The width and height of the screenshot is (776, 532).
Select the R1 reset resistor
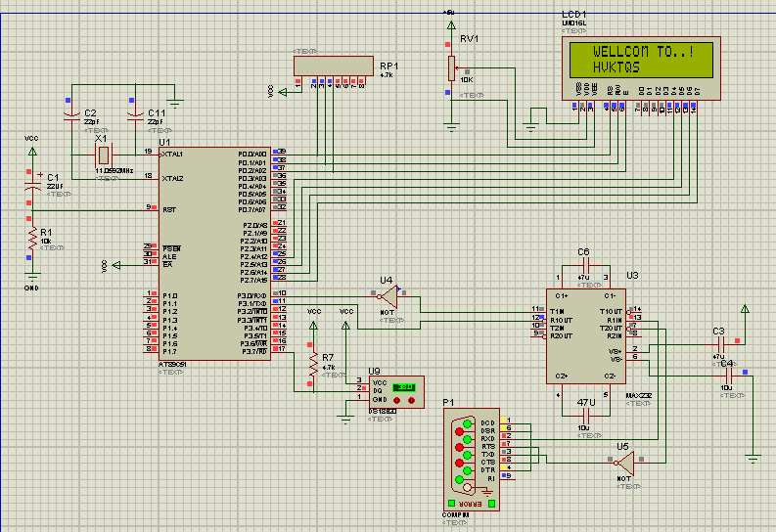click(30, 238)
